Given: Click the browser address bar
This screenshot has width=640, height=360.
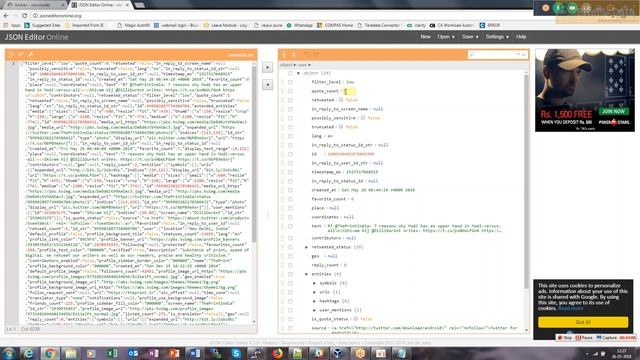Looking at the screenshot, I should click(x=282, y=16).
